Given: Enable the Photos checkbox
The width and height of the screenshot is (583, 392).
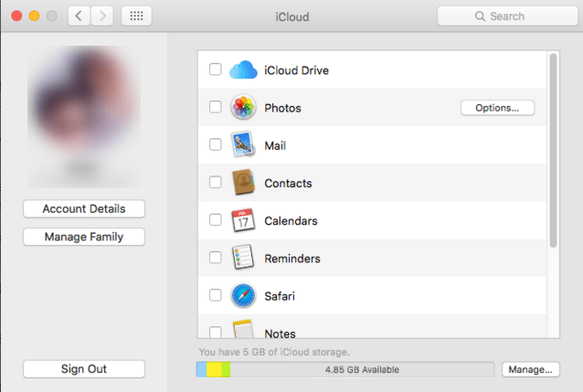Looking at the screenshot, I should point(216,107).
